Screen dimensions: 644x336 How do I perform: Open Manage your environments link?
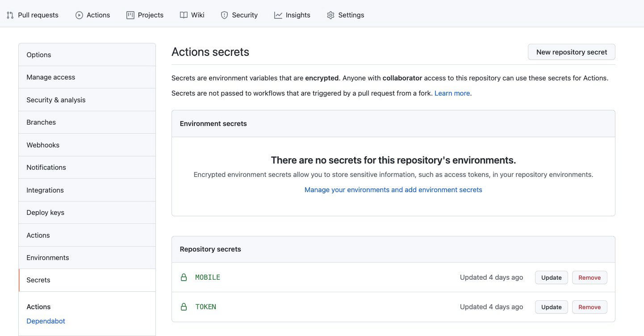tap(393, 190)
